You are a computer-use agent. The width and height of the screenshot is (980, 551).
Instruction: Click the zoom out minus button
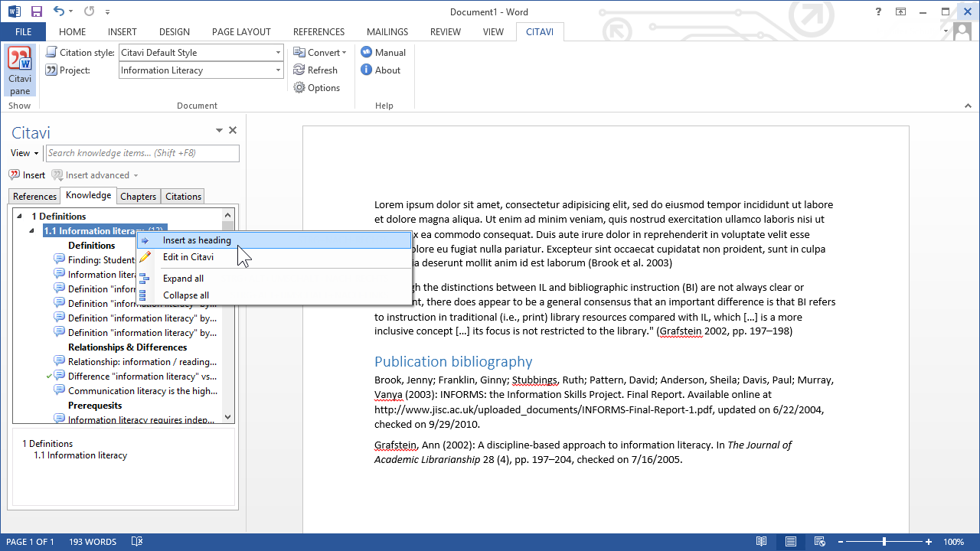[x=841, y=542]
